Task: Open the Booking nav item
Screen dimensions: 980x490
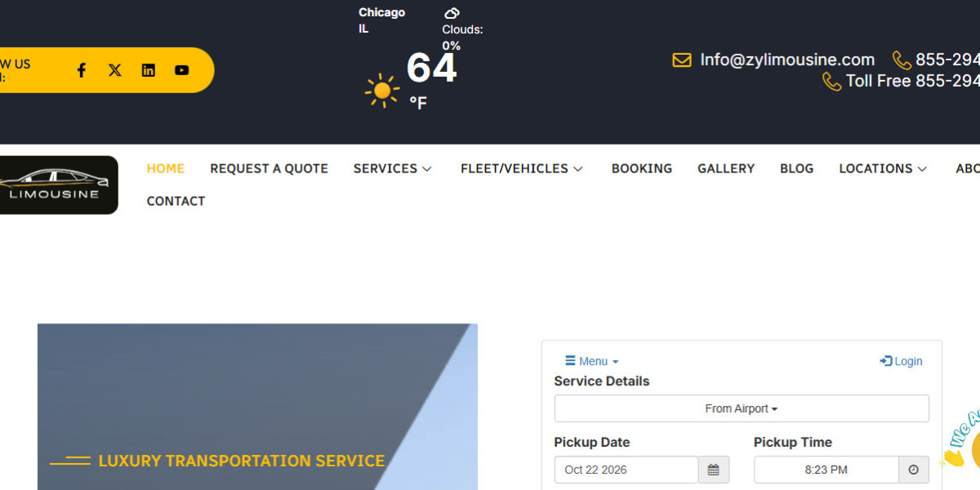Action: point(642,168)
